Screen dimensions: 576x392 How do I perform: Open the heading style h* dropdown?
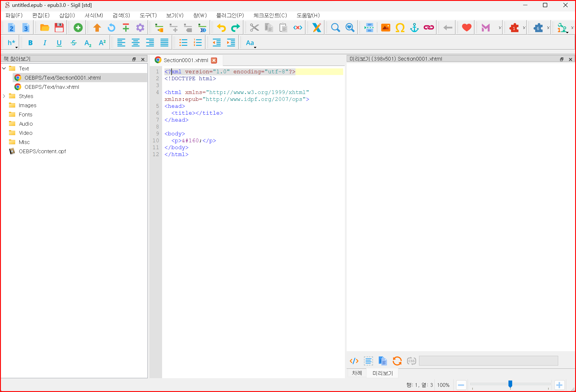pyautogui.click(x=12, y=43)
